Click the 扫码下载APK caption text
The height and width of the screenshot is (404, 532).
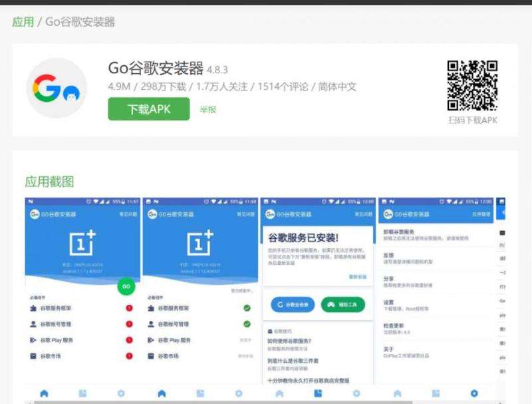click(x=473, y=120)
